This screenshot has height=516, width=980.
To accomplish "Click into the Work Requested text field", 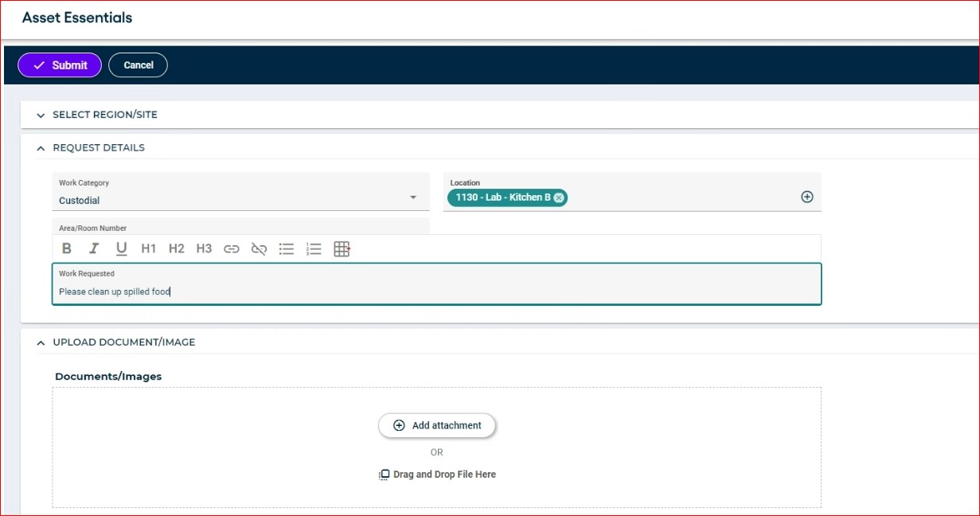I will coord(436,284).
